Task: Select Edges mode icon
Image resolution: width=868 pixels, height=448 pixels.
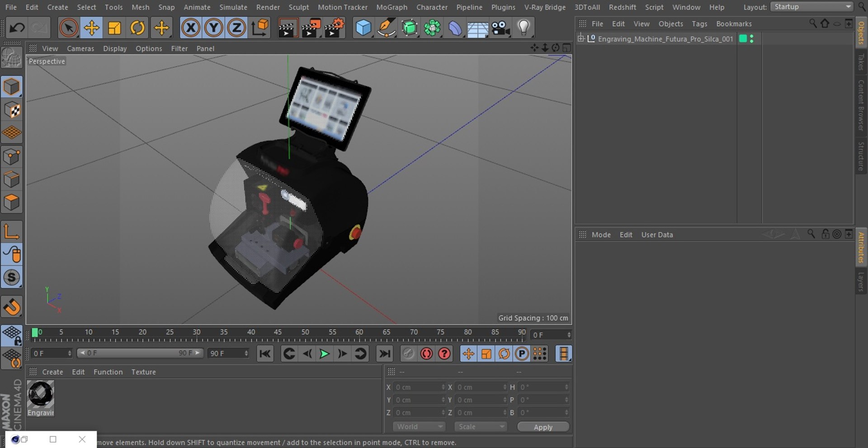Action: [x=12, y=179]
